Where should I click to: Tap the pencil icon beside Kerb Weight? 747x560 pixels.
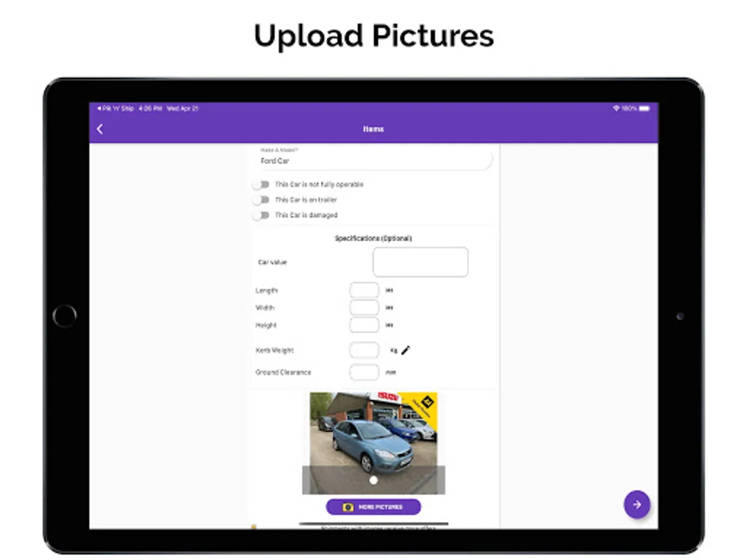[x=406, y=350]
